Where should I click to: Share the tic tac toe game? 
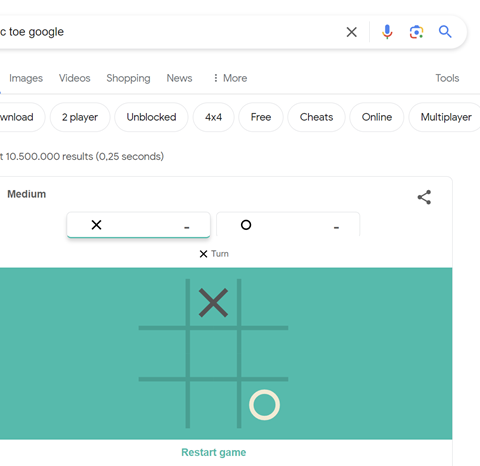[x=424, y=197]
